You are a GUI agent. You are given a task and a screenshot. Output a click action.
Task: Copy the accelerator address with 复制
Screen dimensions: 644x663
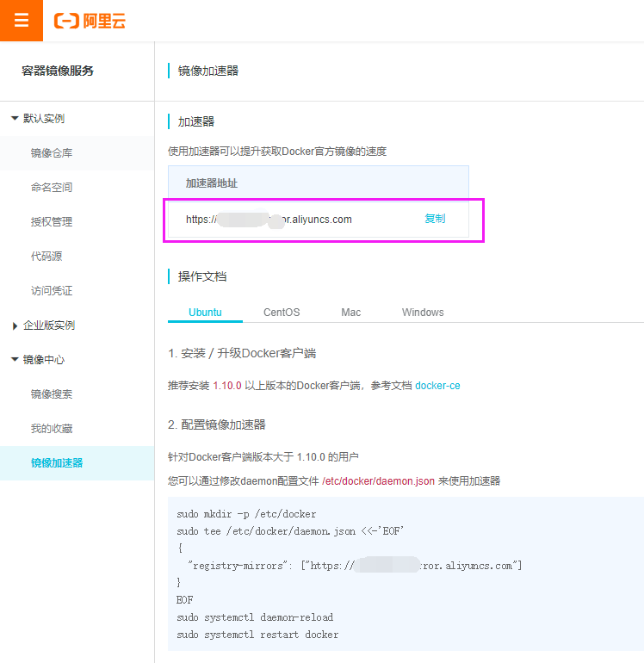(435, 219)
